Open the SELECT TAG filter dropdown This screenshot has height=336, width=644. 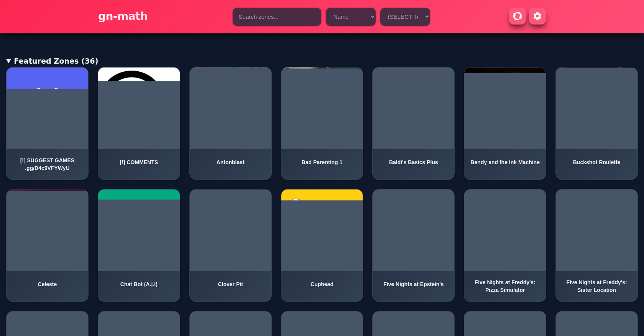(405, 17)
